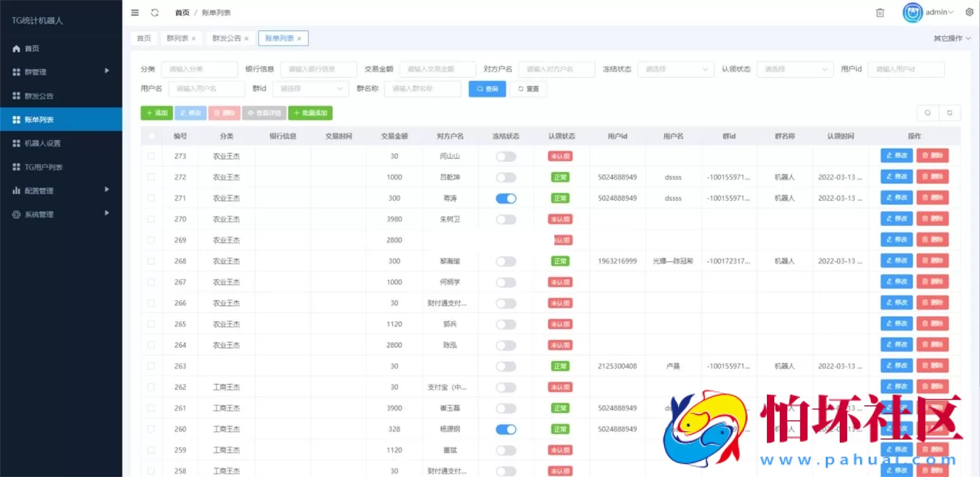Close the 群发公告 tab

246,39
